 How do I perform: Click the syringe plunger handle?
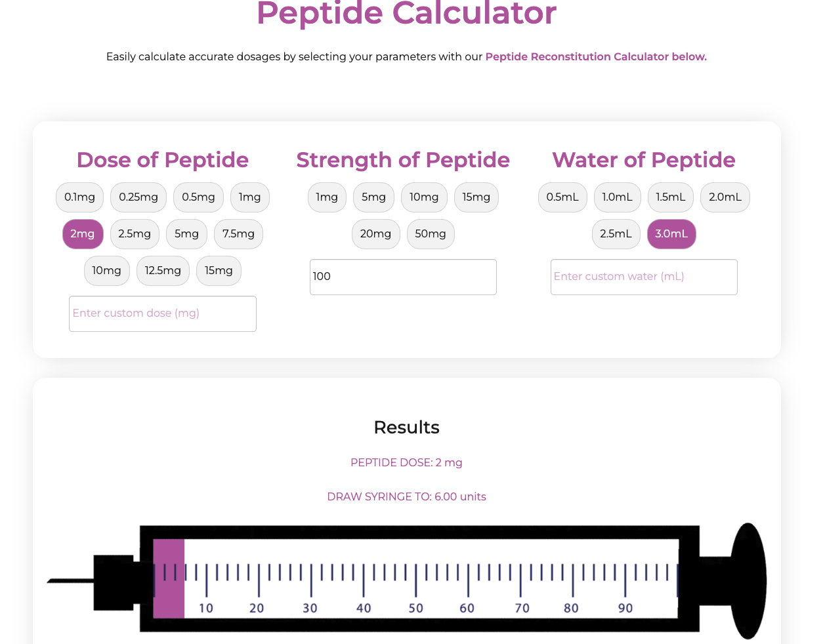point(748,580)
